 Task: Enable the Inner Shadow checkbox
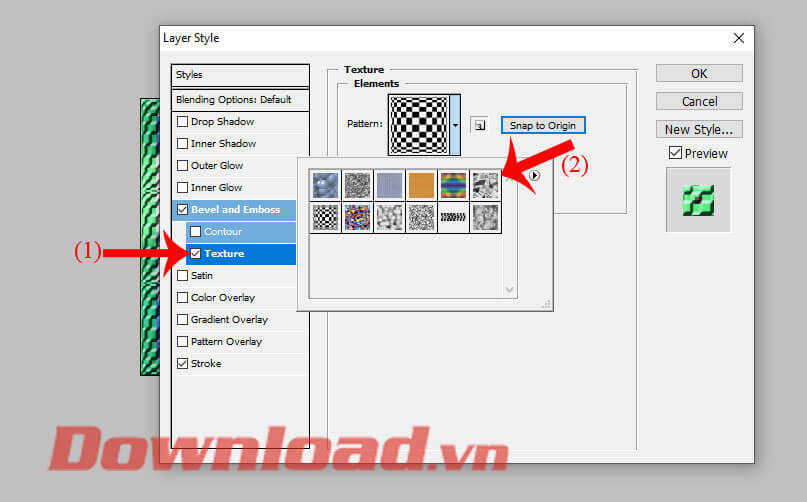[x=182, y=144]
